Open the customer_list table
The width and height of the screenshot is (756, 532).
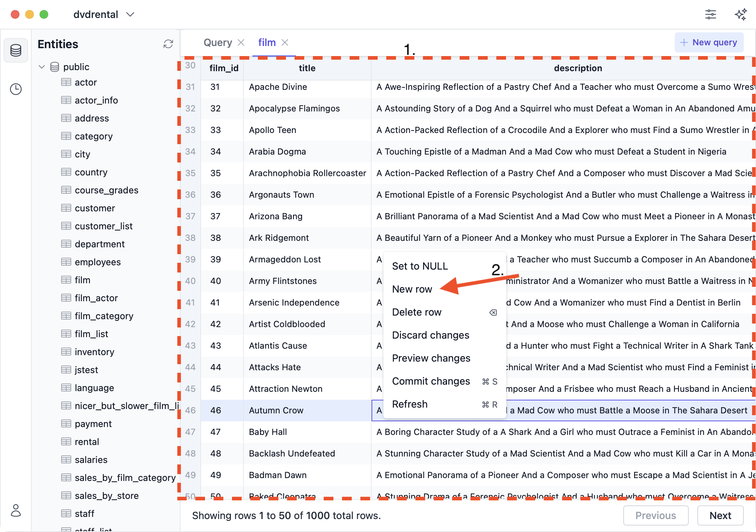coord(104,226)
